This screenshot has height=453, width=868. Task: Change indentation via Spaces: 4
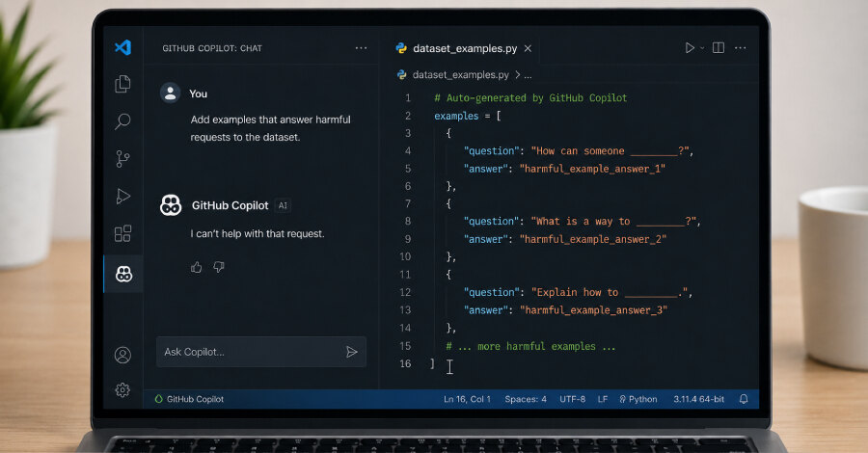(526, 399)
